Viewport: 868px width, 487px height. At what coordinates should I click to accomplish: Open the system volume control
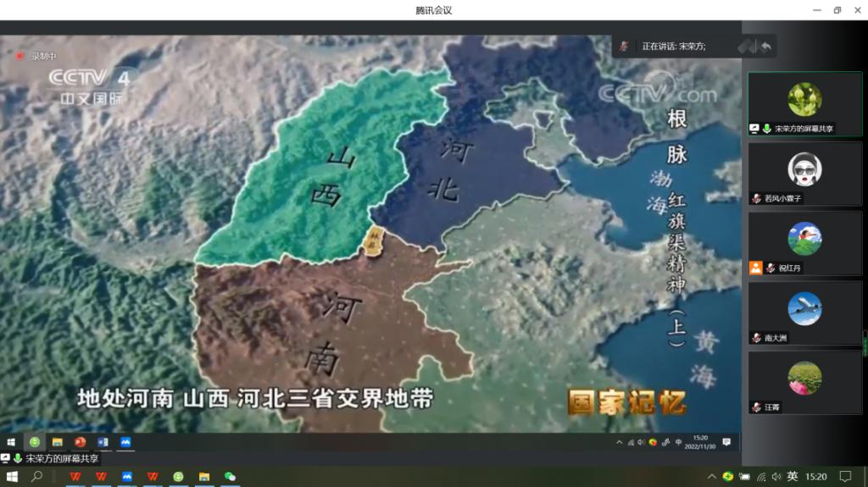click(x=776, y=477)
